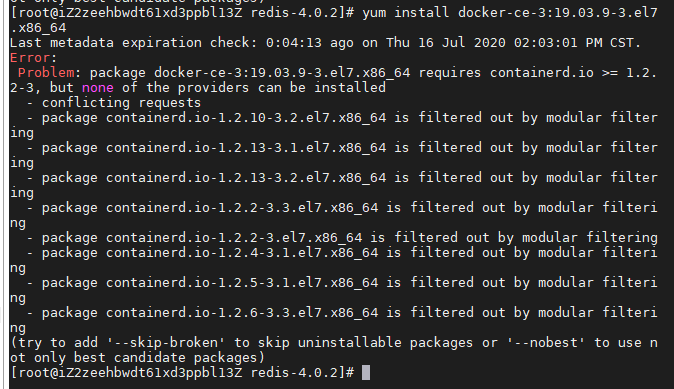
Task: Click the 'Thu 16 Jul 2020' date
Action: (445, 43)
